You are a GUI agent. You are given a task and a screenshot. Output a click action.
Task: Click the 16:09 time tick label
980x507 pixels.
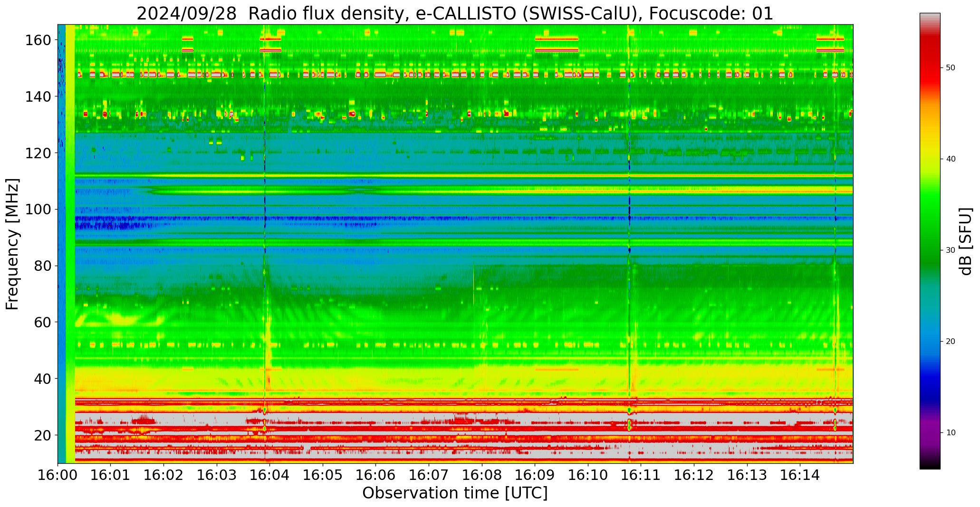(535, 475)
